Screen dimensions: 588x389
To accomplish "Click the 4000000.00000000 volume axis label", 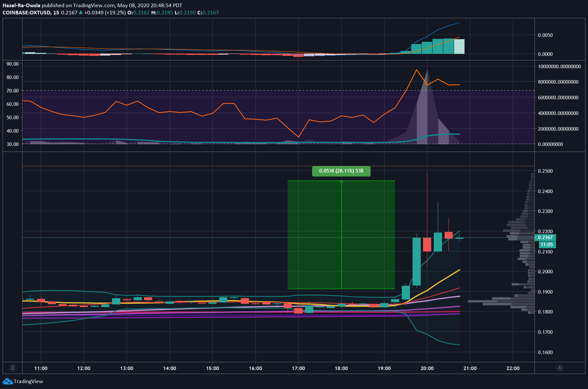I will tap(558, 113).
